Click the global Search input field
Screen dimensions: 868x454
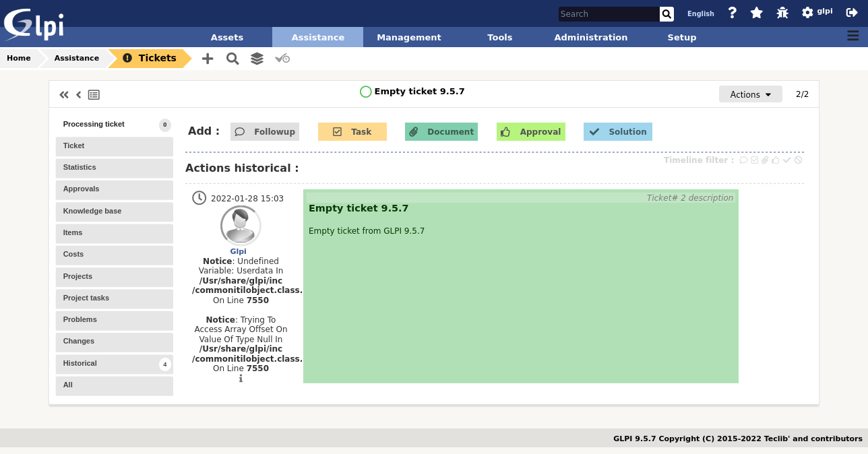tap(607, 13)
